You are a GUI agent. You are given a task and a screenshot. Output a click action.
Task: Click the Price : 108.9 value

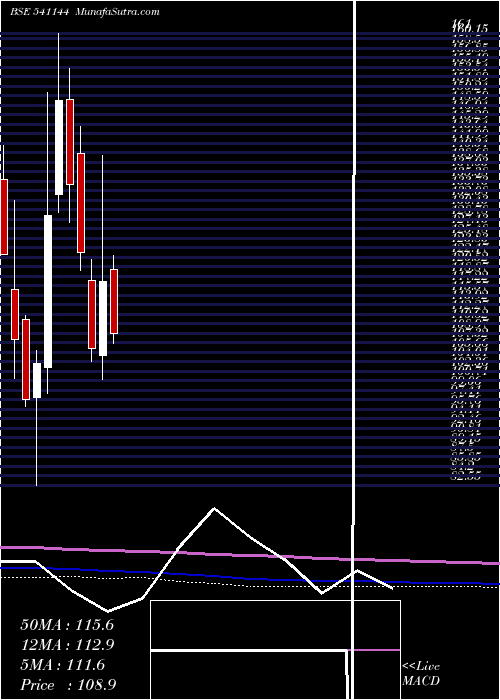70,685
